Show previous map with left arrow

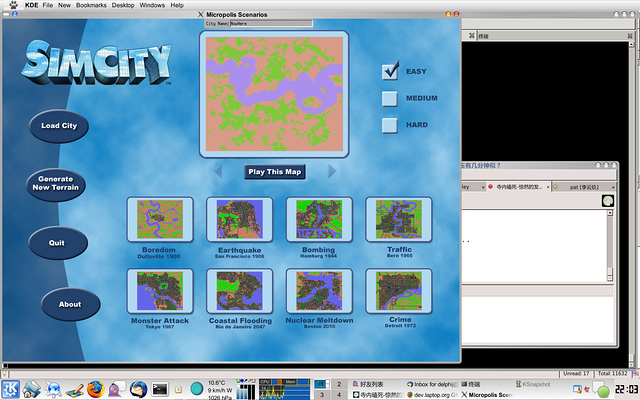(218, 171)
